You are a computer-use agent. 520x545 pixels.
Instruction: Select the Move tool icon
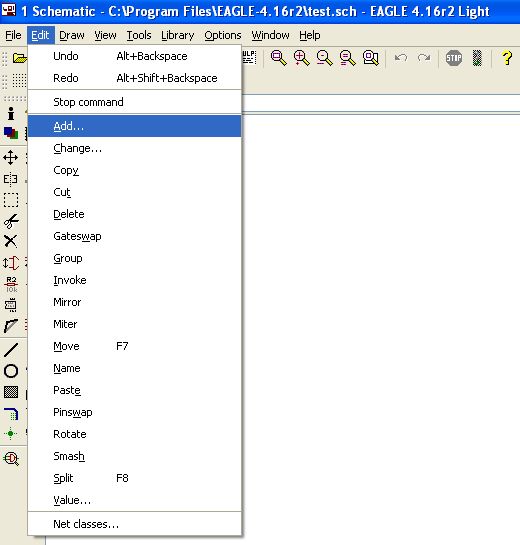10,157
